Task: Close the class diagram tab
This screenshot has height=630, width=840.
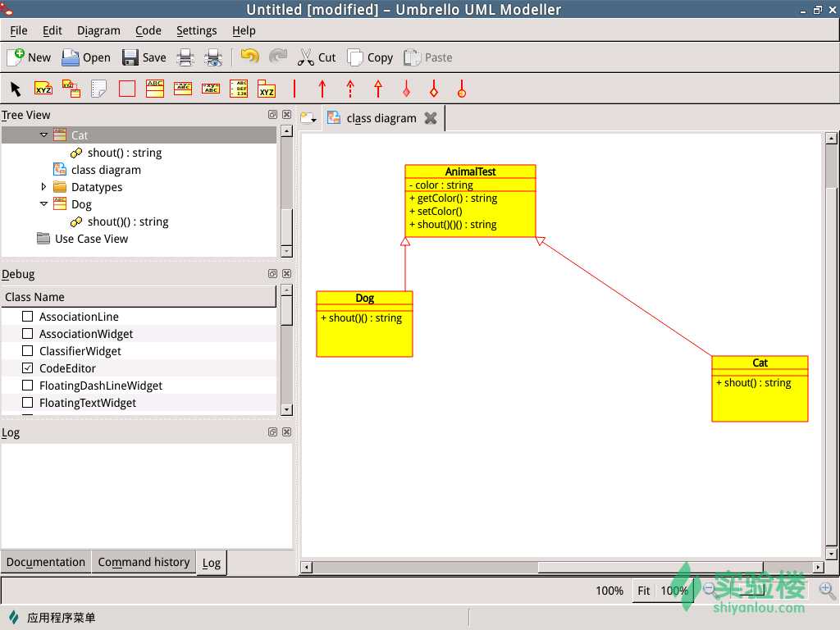Action: click(430, 118)
